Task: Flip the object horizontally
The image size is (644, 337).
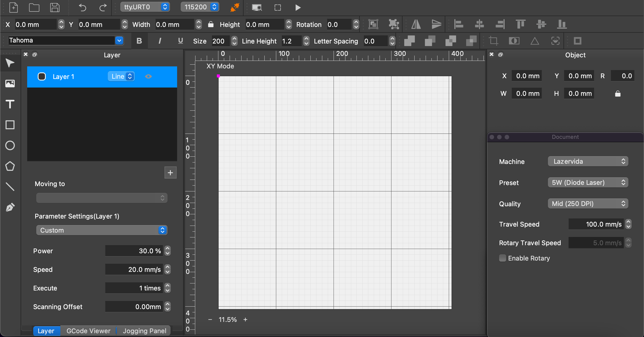Action: [416, 24]
